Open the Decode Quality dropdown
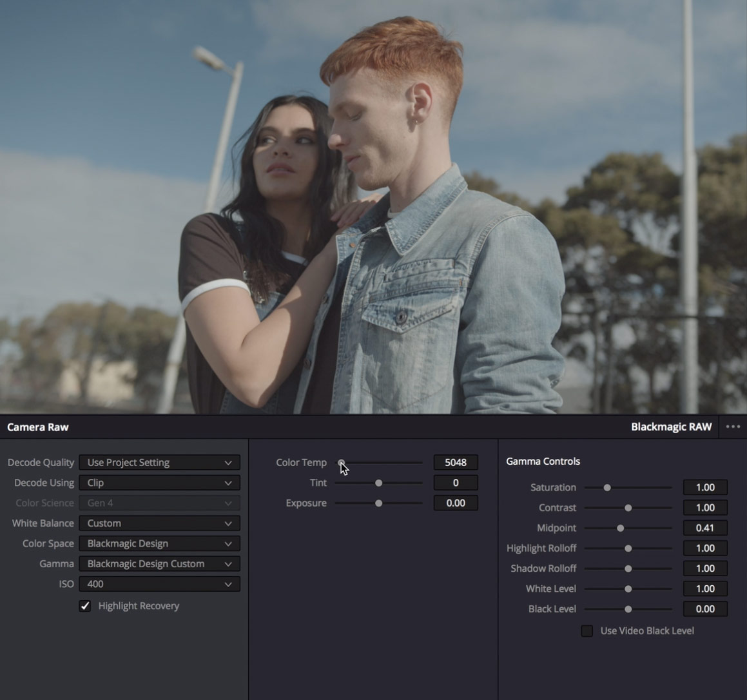The image size is (747, 700). pyautogui.click(x=159, y=463)
